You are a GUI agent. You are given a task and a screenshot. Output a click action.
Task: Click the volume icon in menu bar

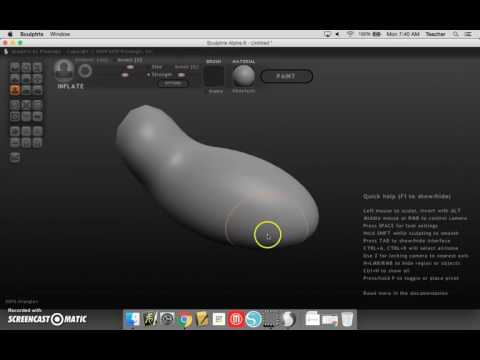point(337,34)
